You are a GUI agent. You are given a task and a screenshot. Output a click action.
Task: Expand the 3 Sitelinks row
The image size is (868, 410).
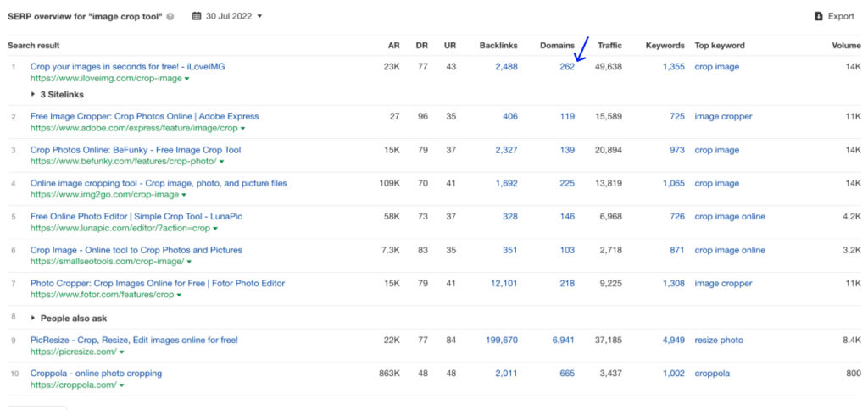click(58, 95)
